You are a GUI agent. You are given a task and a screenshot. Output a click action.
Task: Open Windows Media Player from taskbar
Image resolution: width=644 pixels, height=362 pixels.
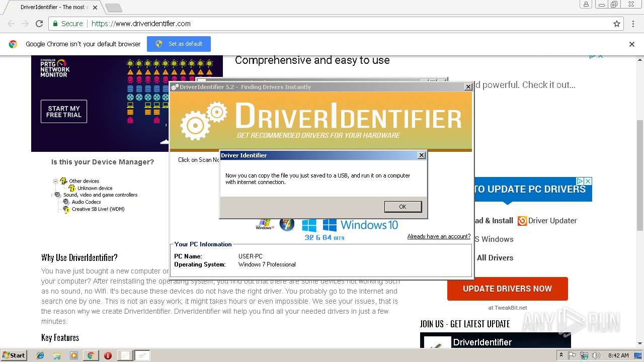[x=74, y=355]
